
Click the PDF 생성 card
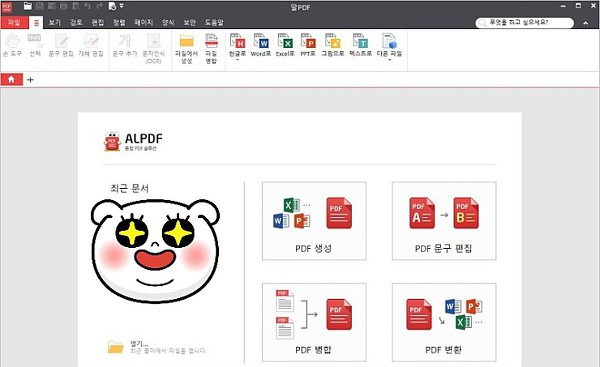coord(314,221)
